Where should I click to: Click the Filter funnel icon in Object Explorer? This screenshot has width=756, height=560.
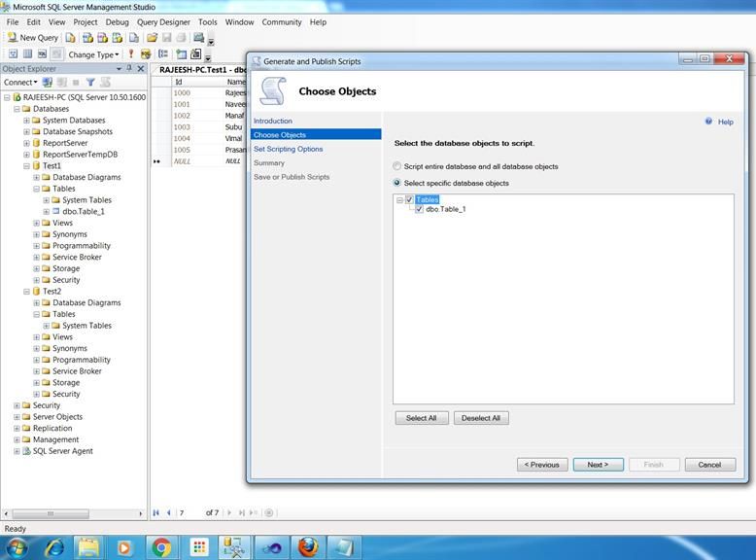coord(90,83)
